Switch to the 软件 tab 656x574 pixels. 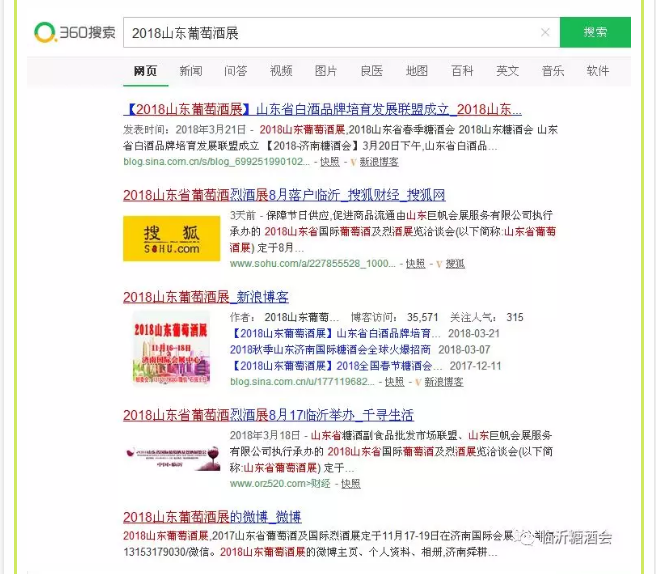coord(598,71)
